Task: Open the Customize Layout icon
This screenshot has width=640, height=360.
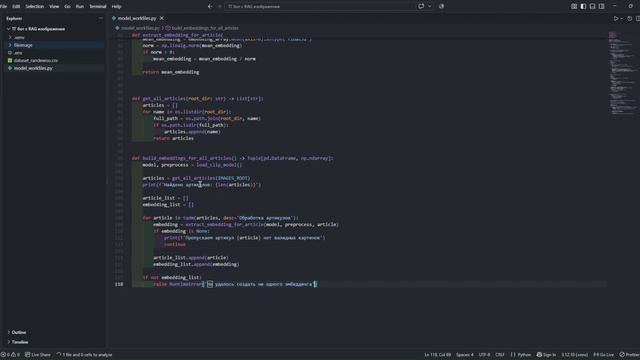Action: click(574, 7)
